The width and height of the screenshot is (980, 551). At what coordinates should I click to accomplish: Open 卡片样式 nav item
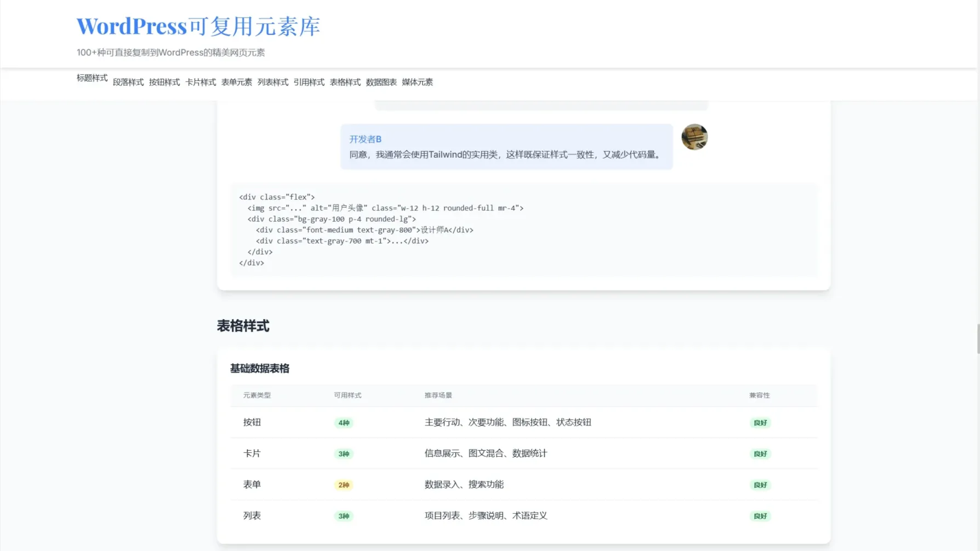(x=201, y=82)
